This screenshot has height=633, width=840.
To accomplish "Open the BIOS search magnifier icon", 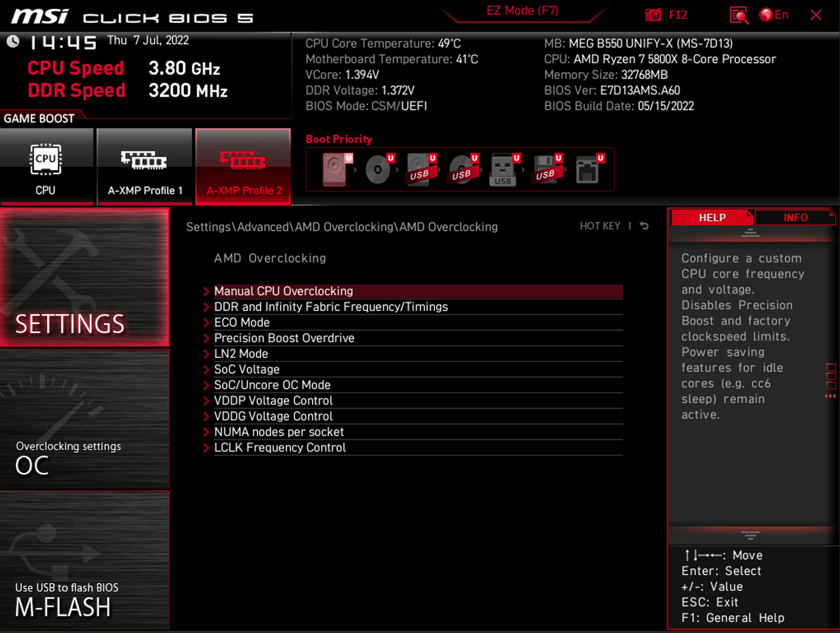I will [x=739, y=15].
